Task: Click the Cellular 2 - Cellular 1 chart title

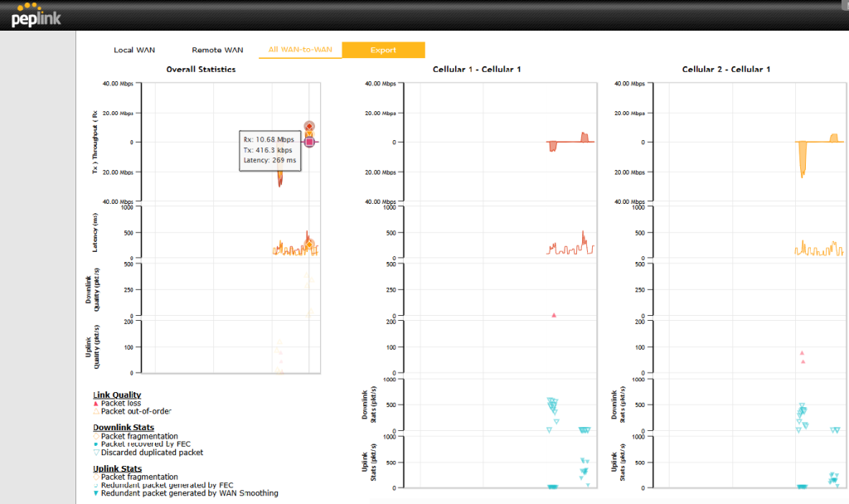Action: (x=726, y=70)
